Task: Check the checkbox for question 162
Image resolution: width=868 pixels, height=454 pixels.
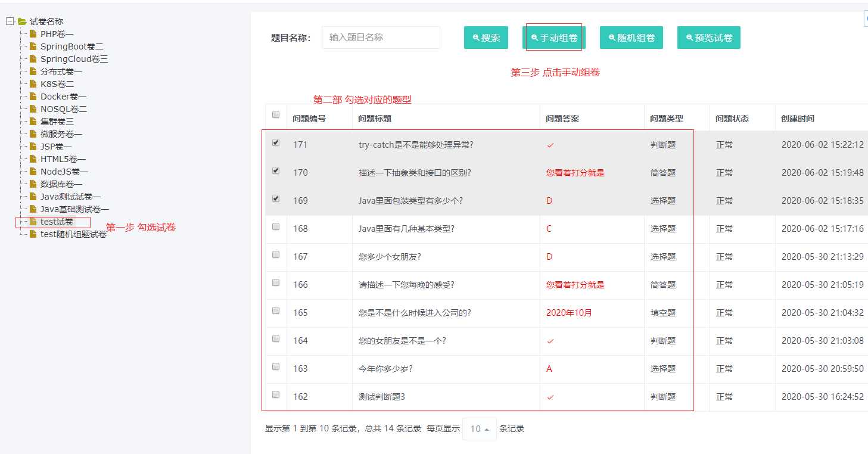Action: coord(276,394)
